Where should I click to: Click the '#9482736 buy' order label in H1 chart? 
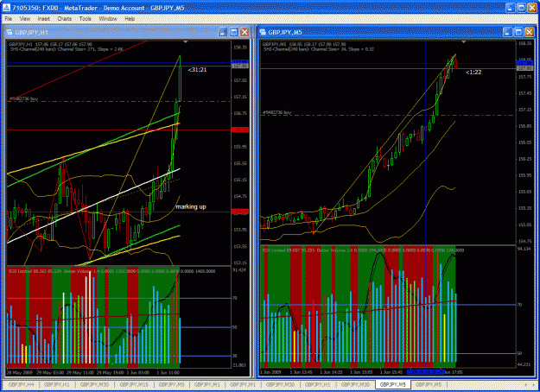point(23,98)
